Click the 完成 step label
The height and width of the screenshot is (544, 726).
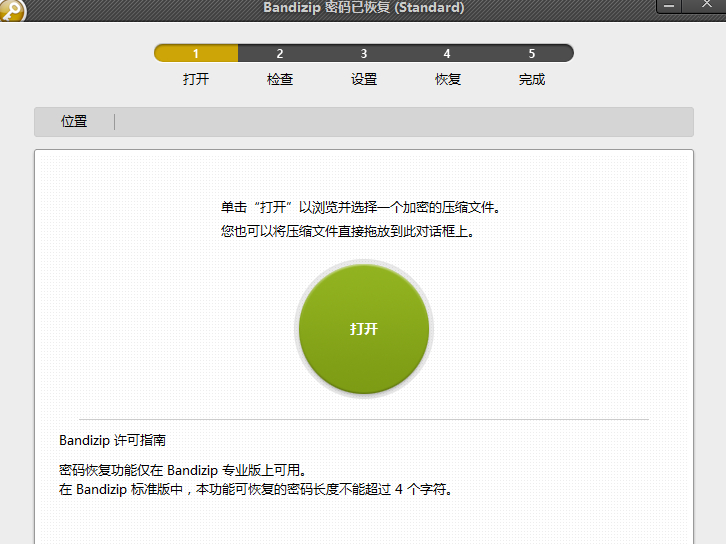tap(532, 79)
